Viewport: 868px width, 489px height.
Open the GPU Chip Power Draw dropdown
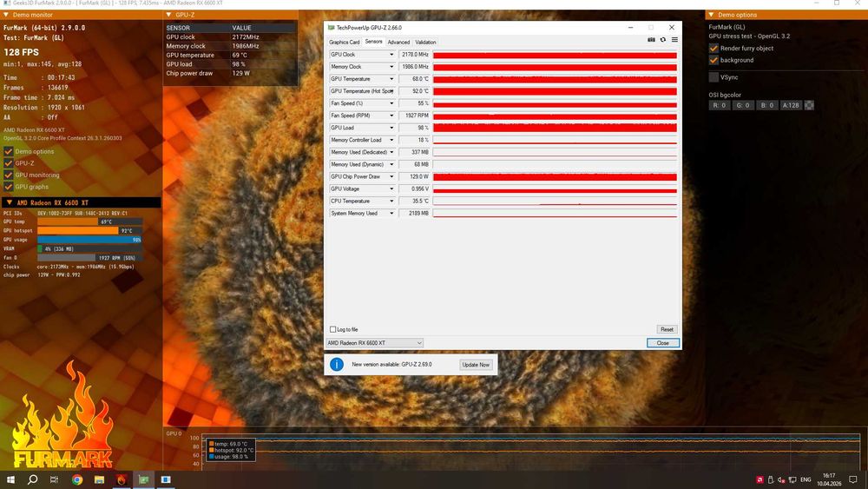[x=391, y=176]
